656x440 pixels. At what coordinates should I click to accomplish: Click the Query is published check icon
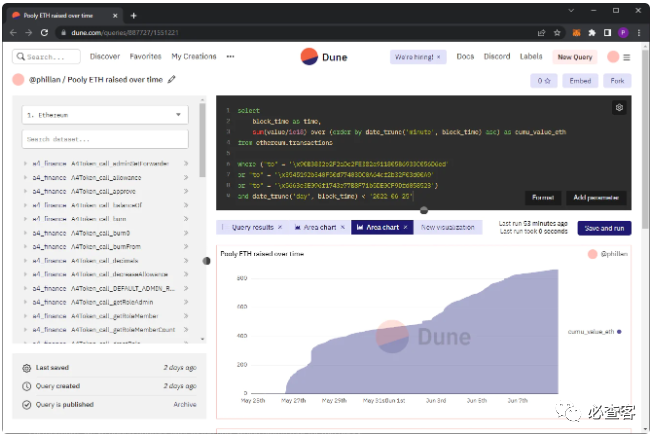(x=26, y=405)
